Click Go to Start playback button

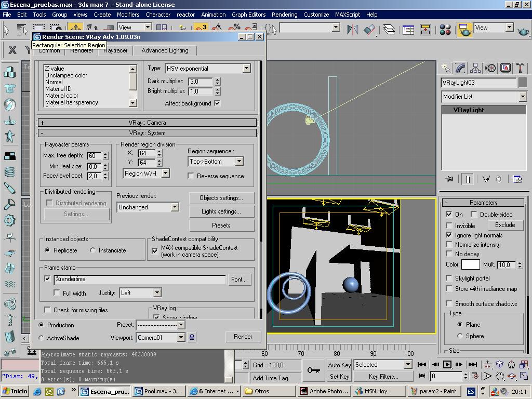point(422,364)
